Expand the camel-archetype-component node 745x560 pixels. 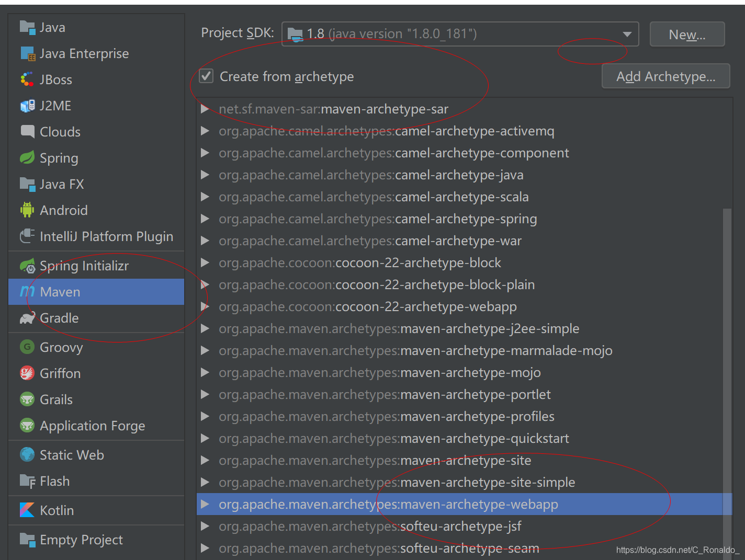tap(205, 153)
